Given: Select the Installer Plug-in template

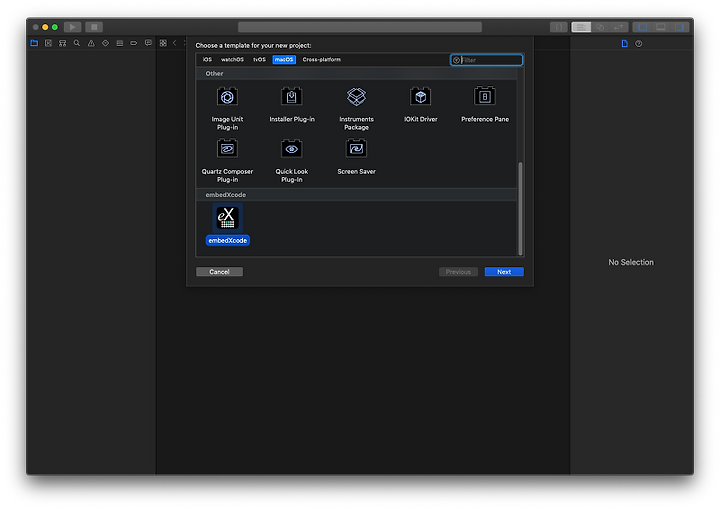Looking at the screenshot, I should click(x=292, y=105).
